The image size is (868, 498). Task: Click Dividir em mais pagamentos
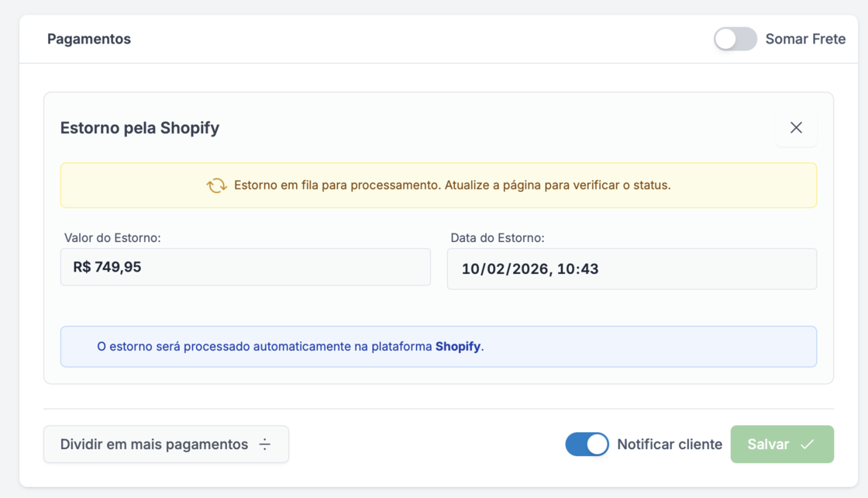154,444
